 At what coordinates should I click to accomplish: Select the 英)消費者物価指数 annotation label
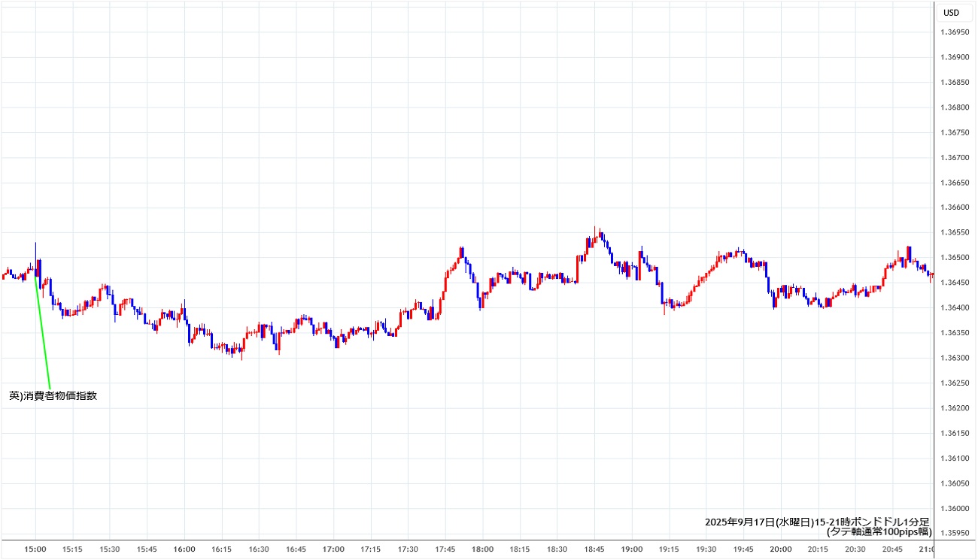pyautogui.click(x=53, y=395)
